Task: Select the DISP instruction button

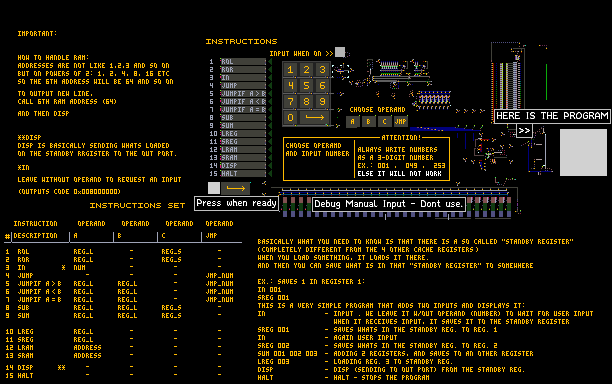Action: 243,165
